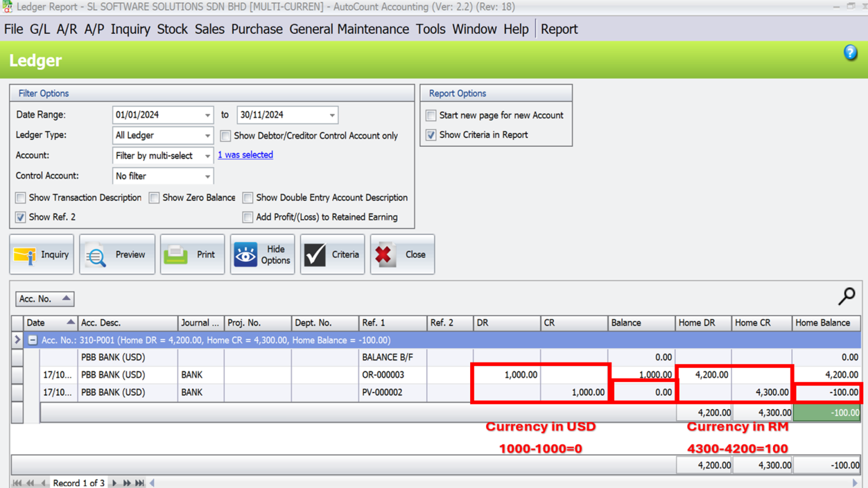Uncheck the Show Ref. 2 checkbox
The image size is (868, 488).
[21, 217]
